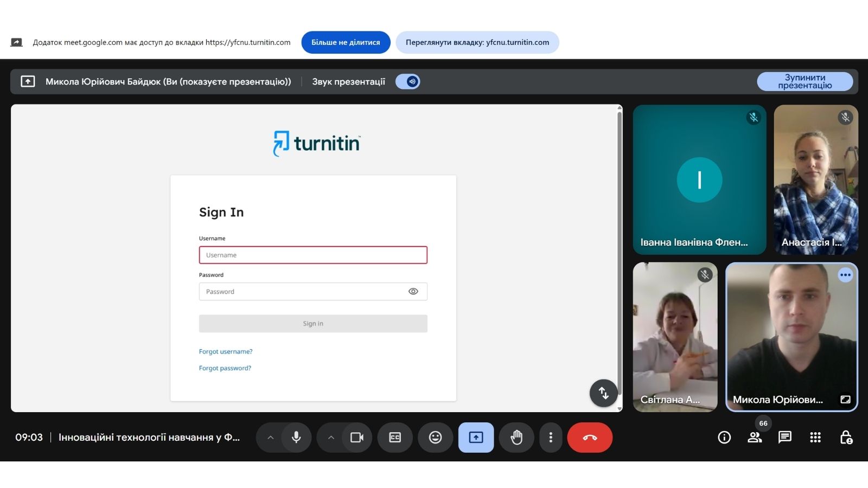Viewport: 868px width, 488px height.
Task: Click the 66 participant count badge
Action: click(x=763, y=423)
